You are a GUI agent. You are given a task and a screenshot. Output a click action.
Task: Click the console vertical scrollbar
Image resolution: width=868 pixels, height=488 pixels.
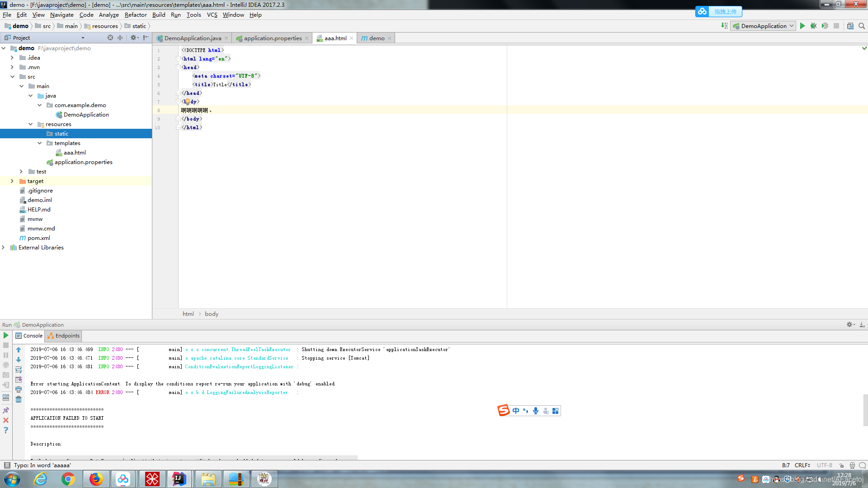pos(865,409)
